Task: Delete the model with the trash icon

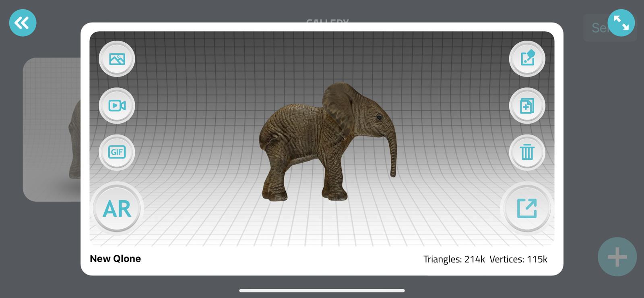Action: [x=527, y=152]
